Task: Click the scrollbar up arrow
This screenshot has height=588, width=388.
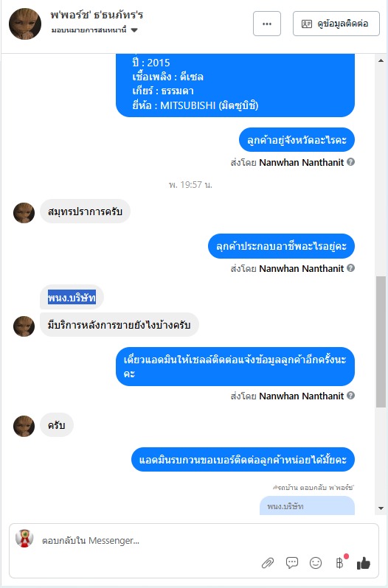Action: [381, 60]
